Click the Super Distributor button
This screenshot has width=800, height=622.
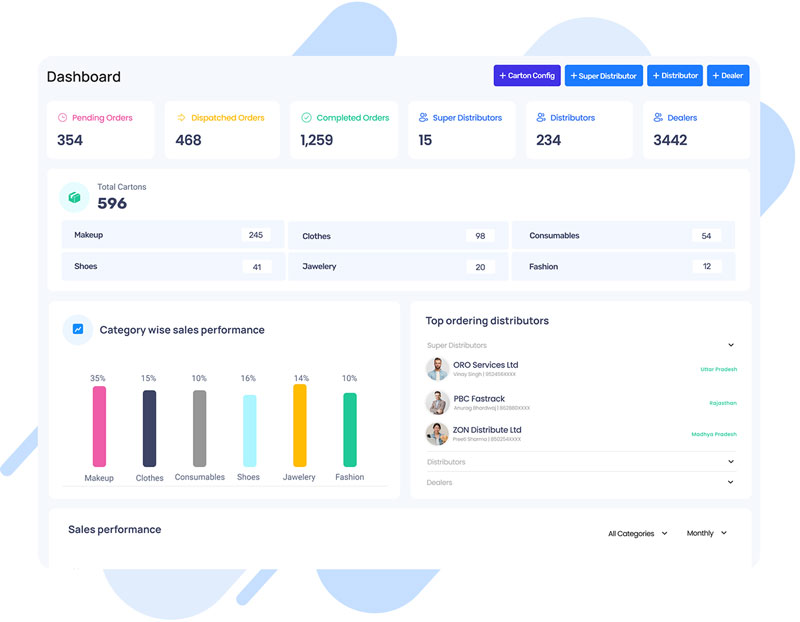603,75
